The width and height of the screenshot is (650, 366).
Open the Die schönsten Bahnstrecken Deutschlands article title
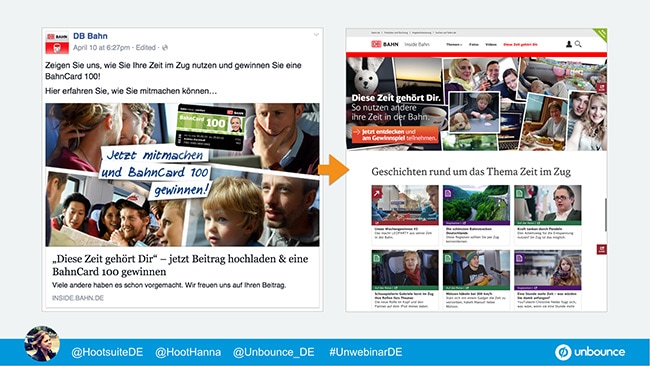[x=469, y=230]
